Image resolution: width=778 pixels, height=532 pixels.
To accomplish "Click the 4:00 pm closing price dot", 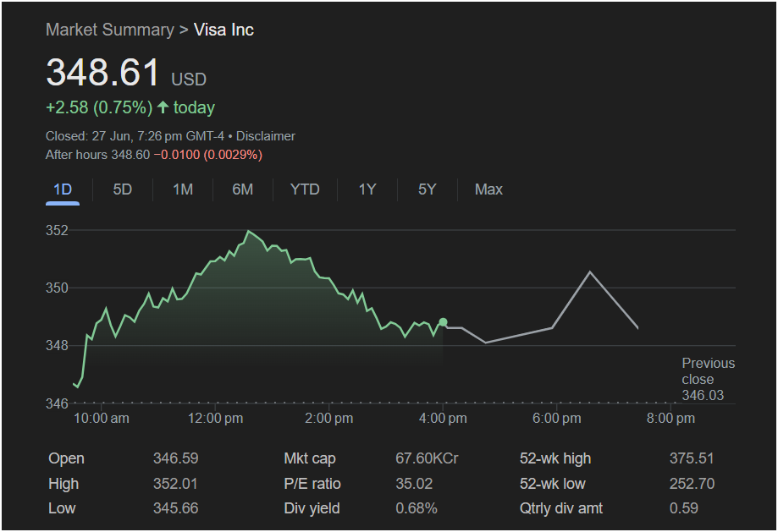I will (x=443, y=322).
